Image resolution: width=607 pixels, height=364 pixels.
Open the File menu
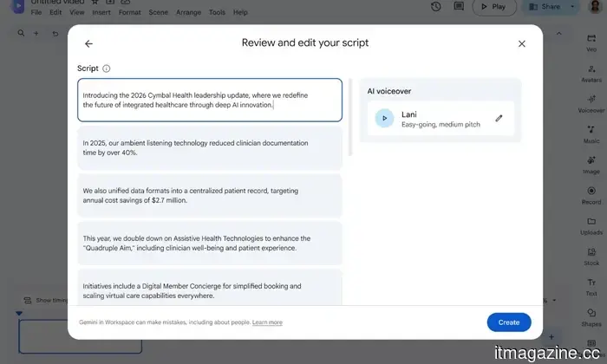pos(36,12)
